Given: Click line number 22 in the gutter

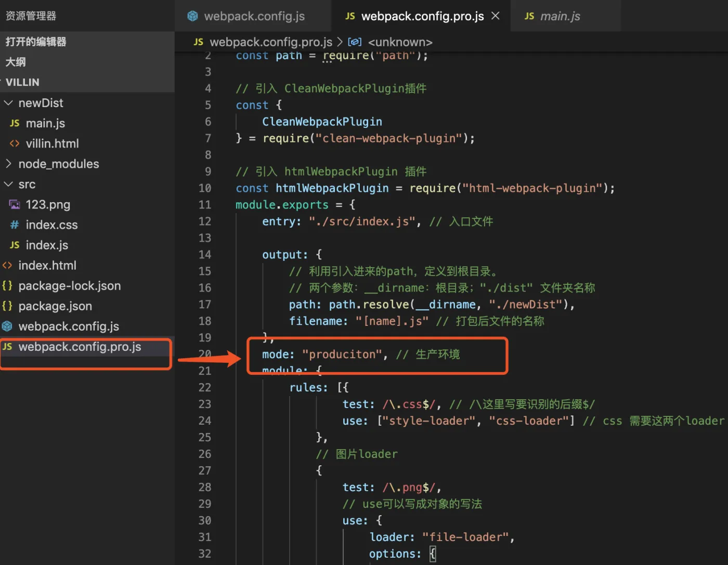Looking at the screenshot, I should 205,388.
